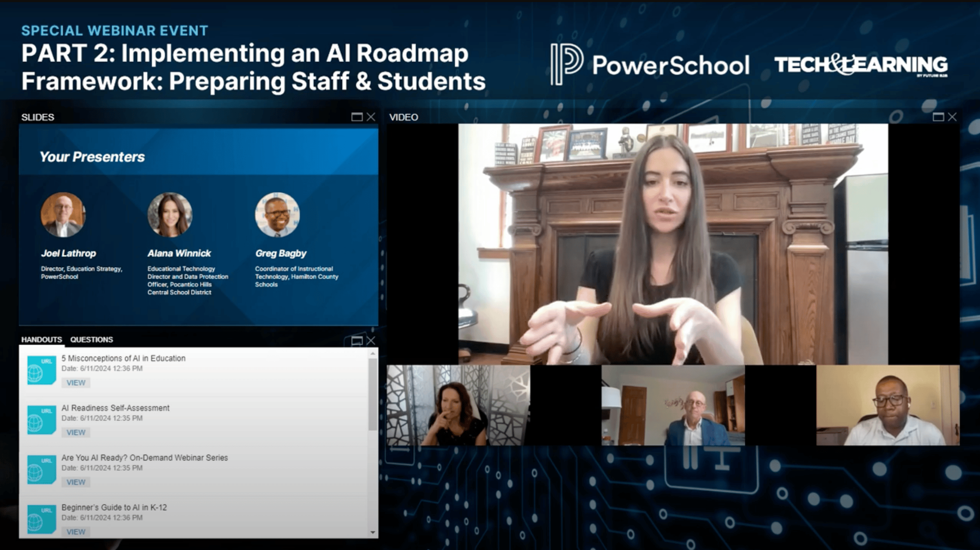Maximize the Slides panel
The image size is (980, 550).
[357, 117]
